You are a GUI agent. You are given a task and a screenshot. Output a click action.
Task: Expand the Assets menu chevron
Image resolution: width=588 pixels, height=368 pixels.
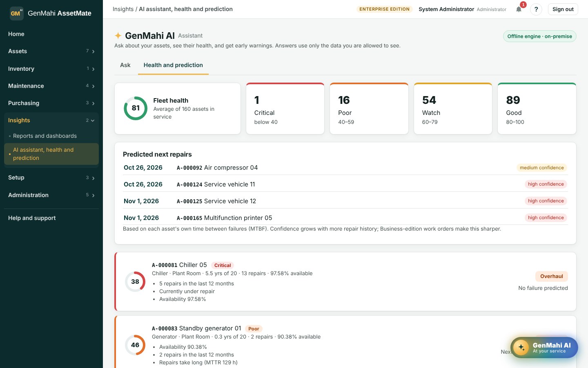(x=94, y=52)
